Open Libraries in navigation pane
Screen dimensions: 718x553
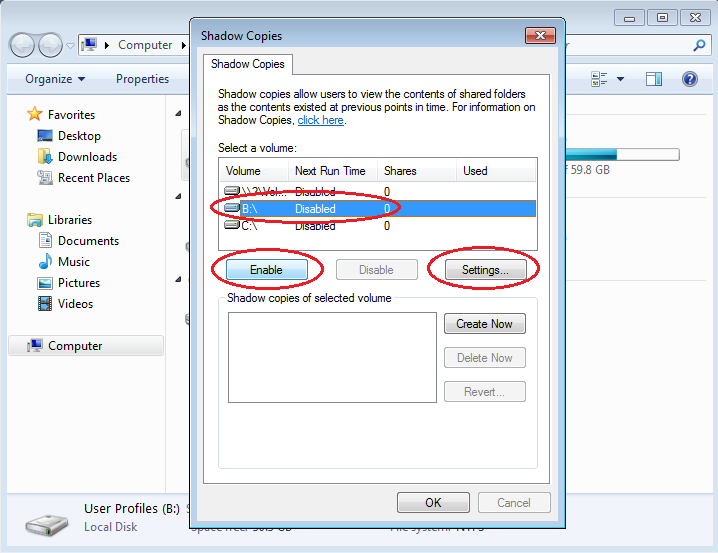point(70,220)
